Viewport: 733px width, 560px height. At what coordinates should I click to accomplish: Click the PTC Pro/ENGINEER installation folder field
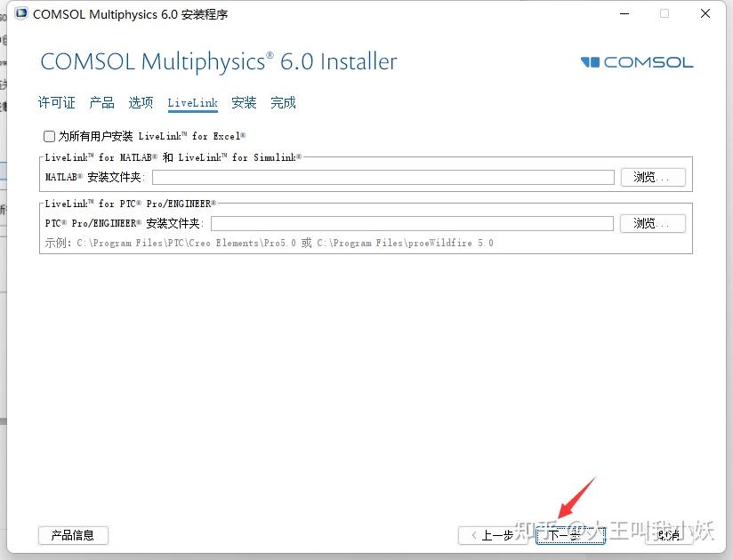(412, 224)
